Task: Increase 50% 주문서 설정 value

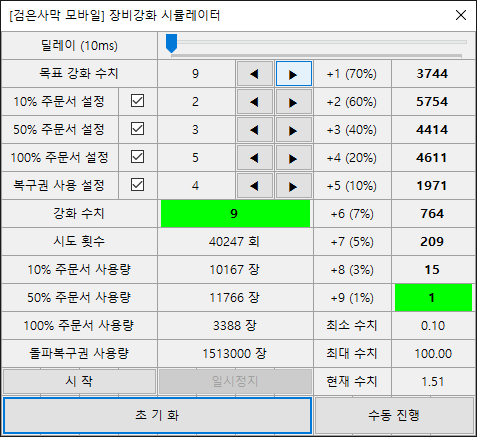Action: [294, 130]
